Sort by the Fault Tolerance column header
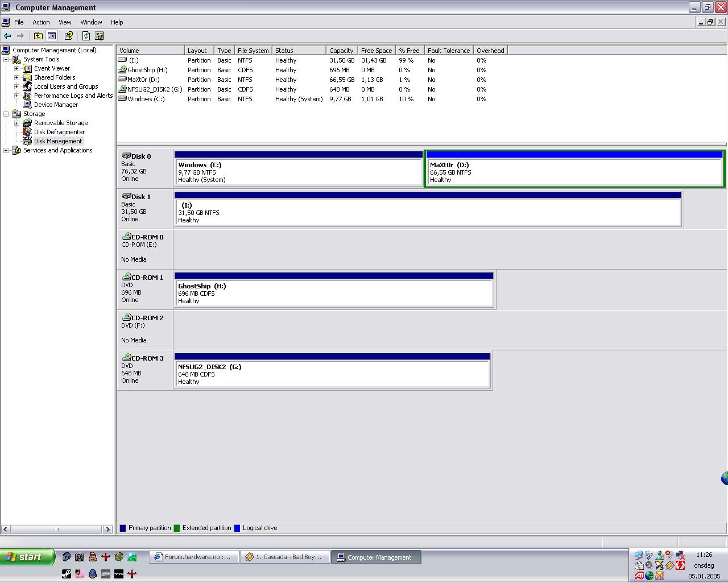 click(449, 51)
